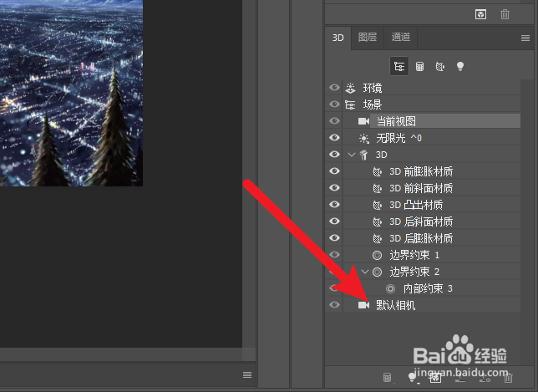Filter 3D panel by meshes

point(419,66)
